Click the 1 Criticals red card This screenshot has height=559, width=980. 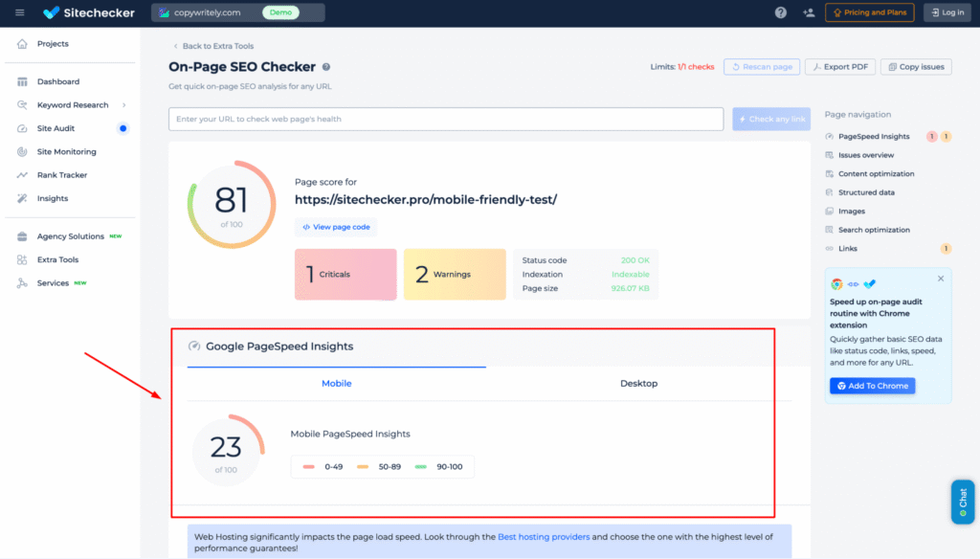(x=345, y=275)
